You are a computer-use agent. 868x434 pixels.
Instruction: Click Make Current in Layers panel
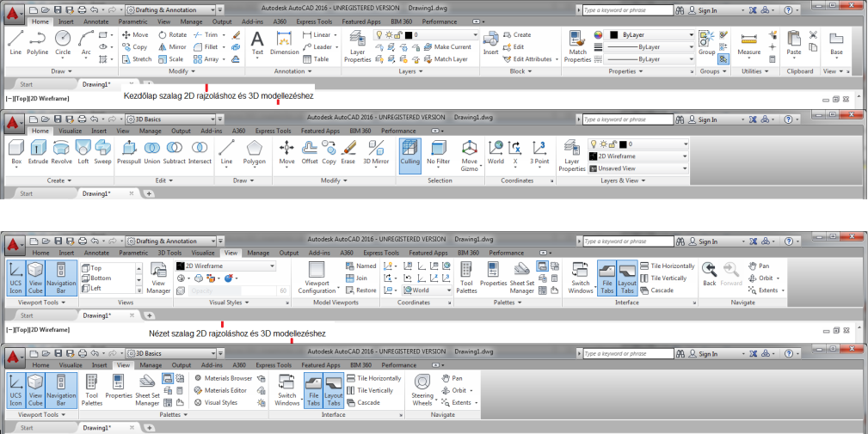click(447, 47)
